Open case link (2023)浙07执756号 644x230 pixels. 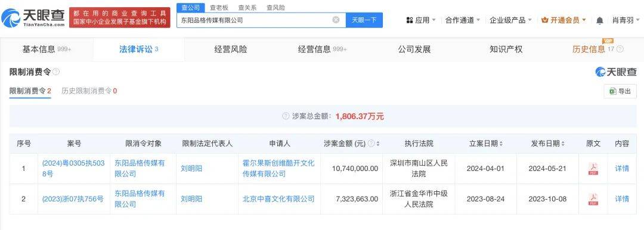[x=73, y=199]
